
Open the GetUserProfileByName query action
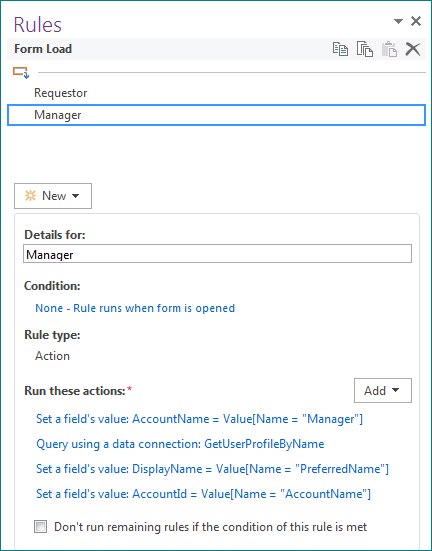pyautogui.click(x=180, y=444)
